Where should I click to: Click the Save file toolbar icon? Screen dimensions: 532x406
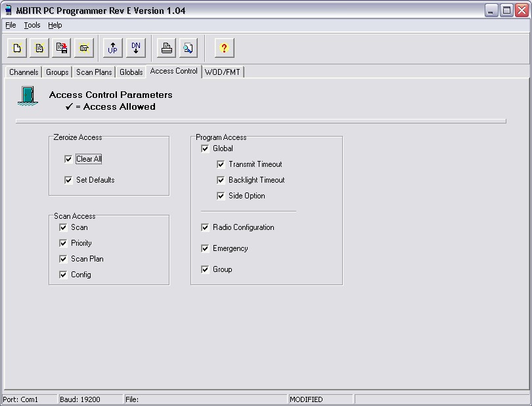62,48
